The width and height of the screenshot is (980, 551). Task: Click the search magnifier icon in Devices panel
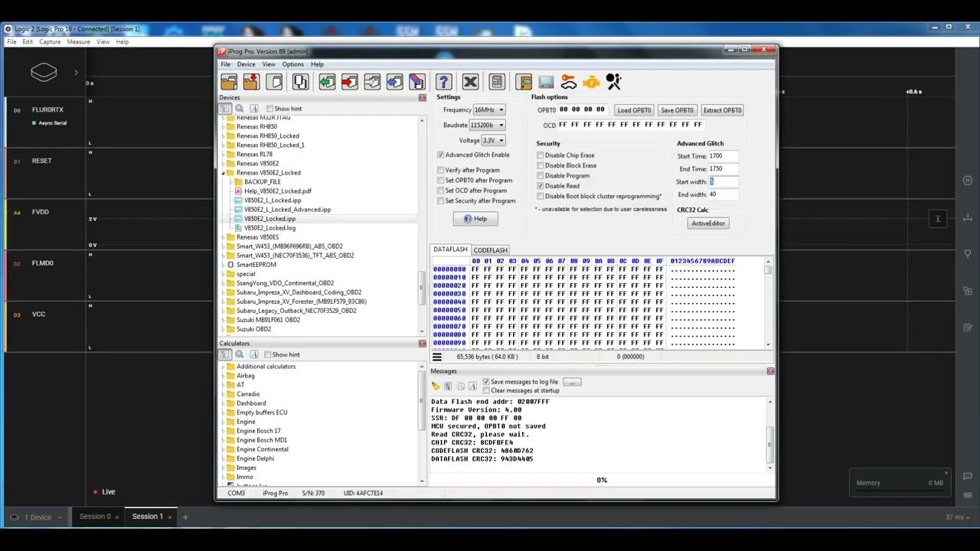[x=240, y=109]
